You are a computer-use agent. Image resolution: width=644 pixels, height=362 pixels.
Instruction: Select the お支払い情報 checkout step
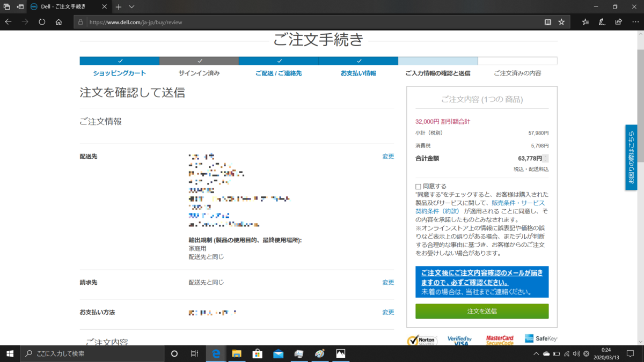pyautogui.click(x=358, y=72)
